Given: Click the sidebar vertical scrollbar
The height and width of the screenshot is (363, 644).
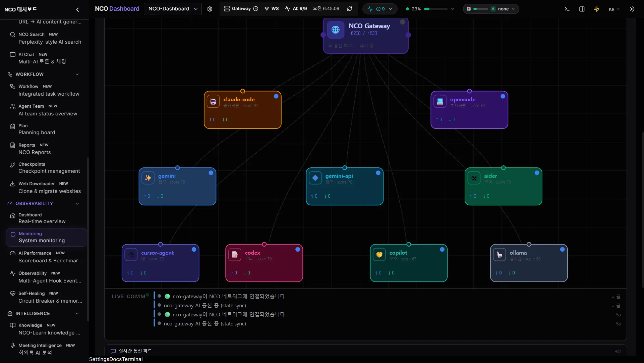Looking at the screenshot, I should tap(88, 239).
